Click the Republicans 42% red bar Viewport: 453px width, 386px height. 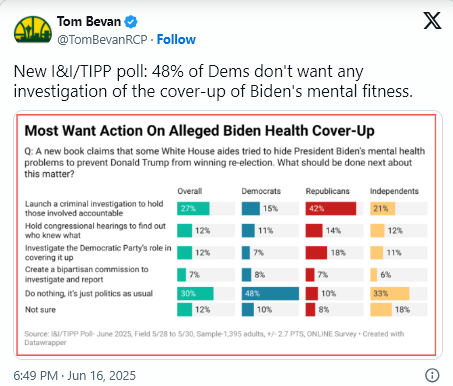click(331, 208)
